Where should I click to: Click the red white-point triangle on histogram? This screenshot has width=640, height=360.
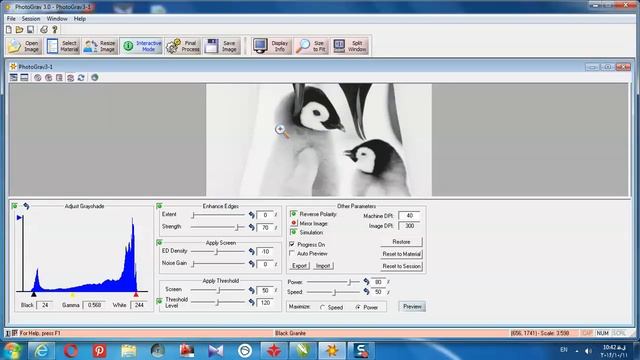coord(136,294)
